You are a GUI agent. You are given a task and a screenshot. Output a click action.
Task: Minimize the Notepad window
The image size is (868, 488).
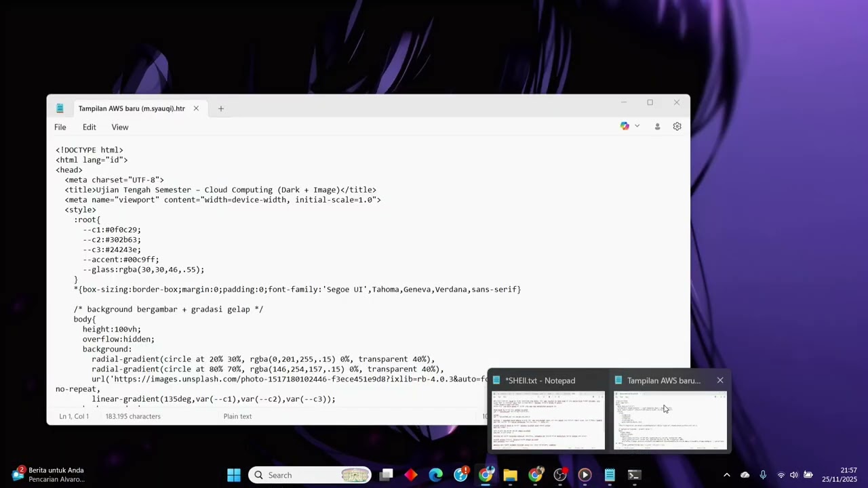623,103
